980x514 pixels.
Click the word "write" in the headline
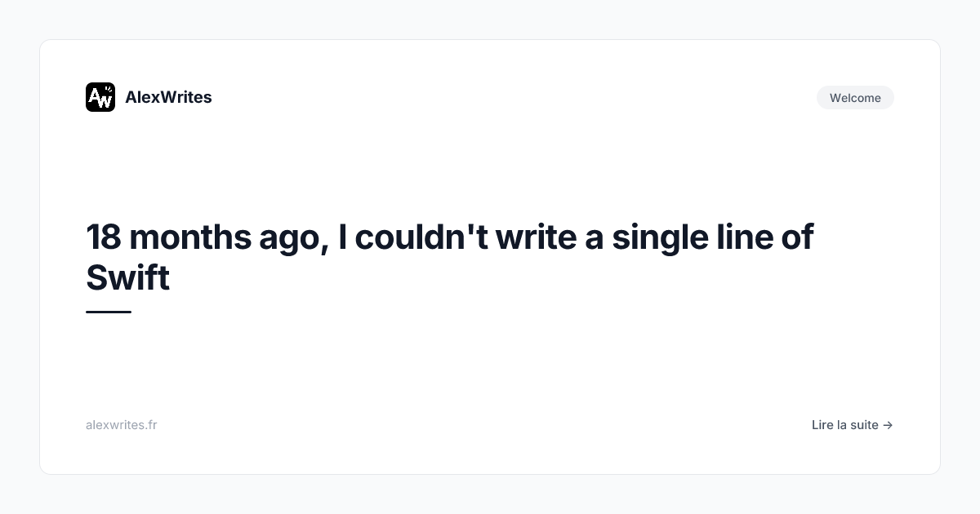535,237
